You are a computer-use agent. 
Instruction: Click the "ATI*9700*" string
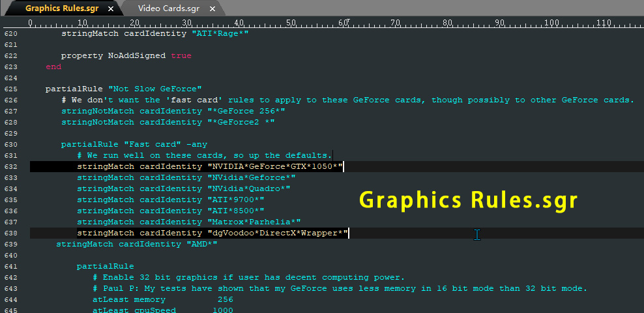click(236, 200)
